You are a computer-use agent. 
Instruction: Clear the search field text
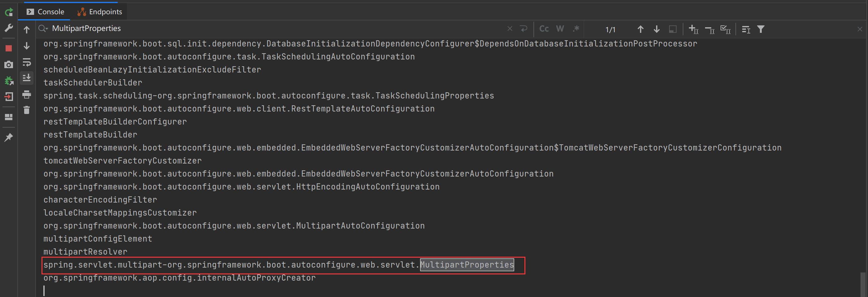click(x=510, y=28)
